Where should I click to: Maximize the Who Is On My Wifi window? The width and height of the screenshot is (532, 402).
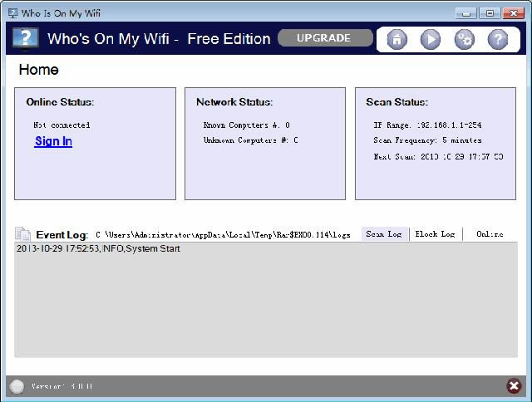(490, 13)
